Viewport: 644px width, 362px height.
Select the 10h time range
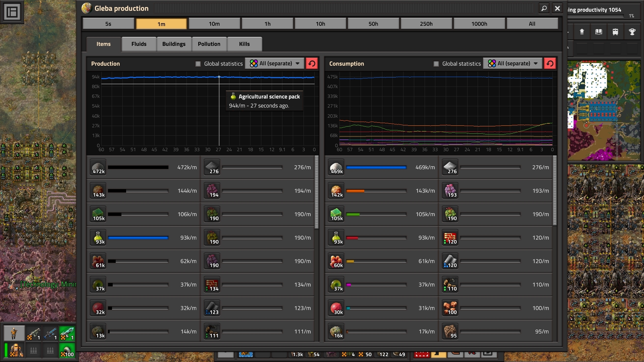[x=320, y=24]
